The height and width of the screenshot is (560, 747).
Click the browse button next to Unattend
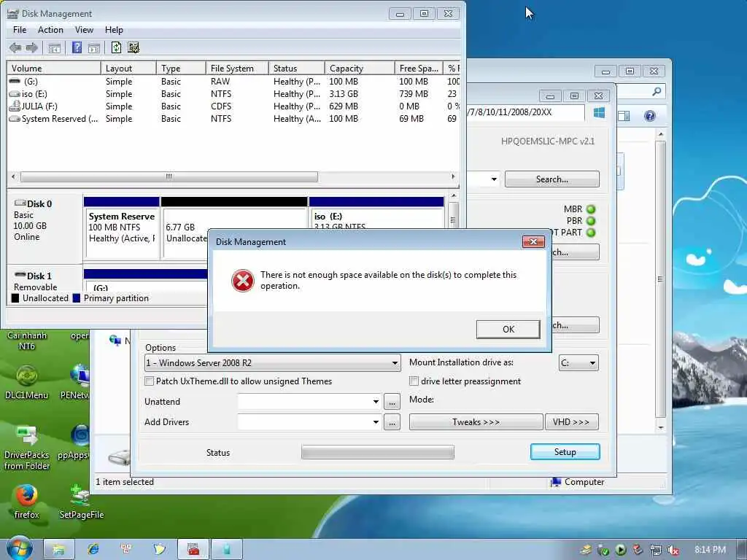point(392,402)
